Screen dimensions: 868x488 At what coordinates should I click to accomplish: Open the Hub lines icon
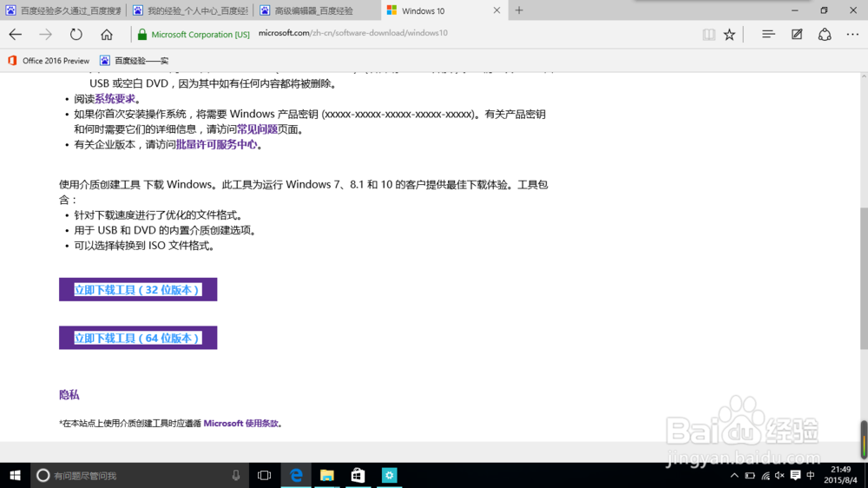tap(768, 35)
